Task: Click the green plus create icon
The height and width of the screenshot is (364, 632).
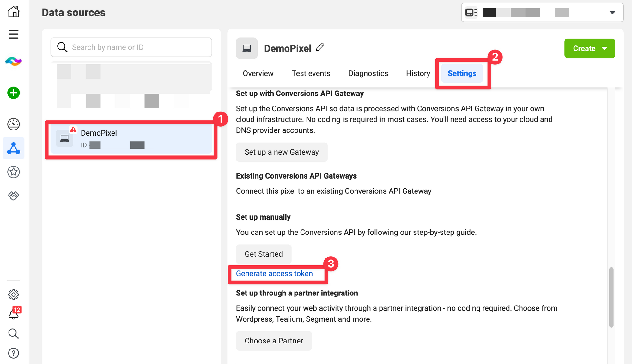Action: click(14, 93)
